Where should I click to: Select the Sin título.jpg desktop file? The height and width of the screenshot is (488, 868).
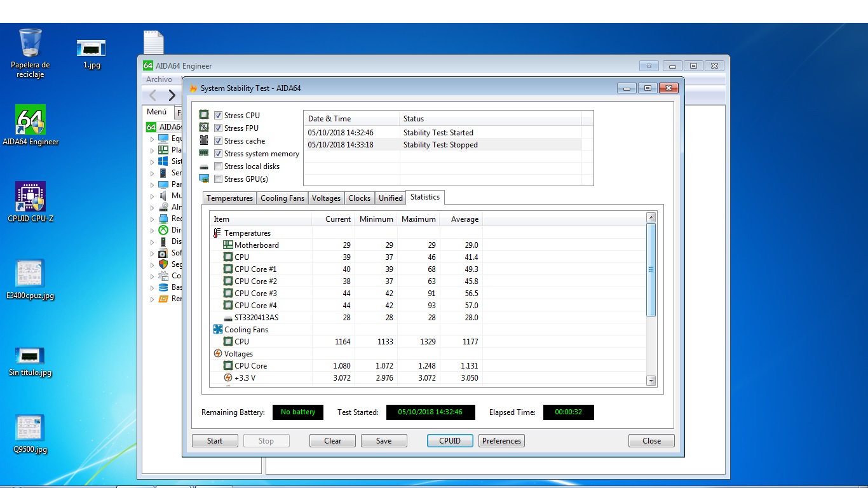tap(31, 362)
